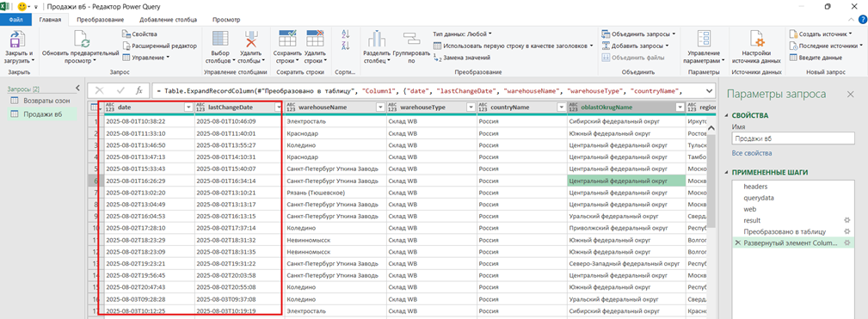Sort ascending using the A-Z icon
The height and width of the screenshot is (319, 868).
347,34
